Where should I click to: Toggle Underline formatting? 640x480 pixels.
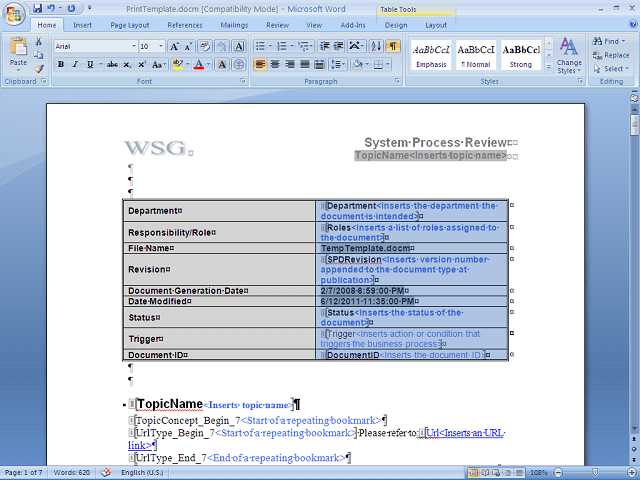point(90,64)
